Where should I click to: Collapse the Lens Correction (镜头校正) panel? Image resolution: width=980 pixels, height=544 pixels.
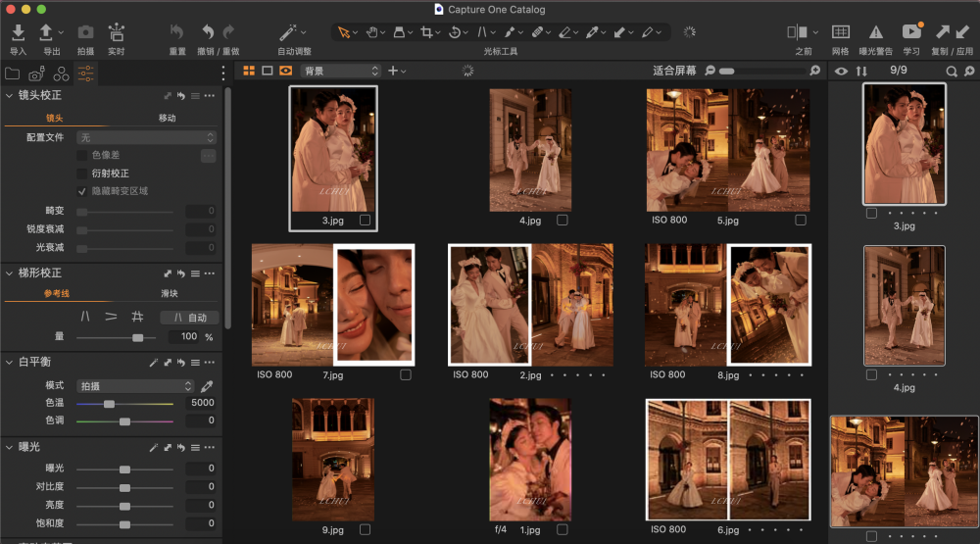point(10,95)
